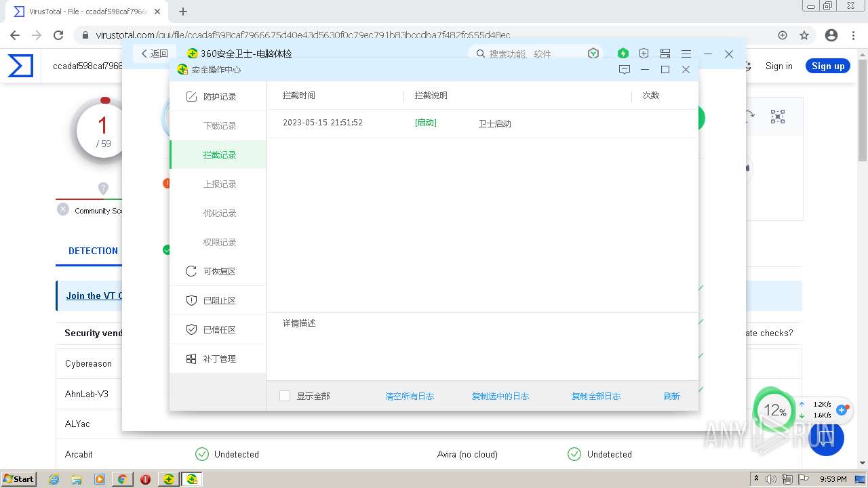Screen dimensions: 868x488
Task: Click VirusTotal logo in browser page
Action: tap(20, 66)
